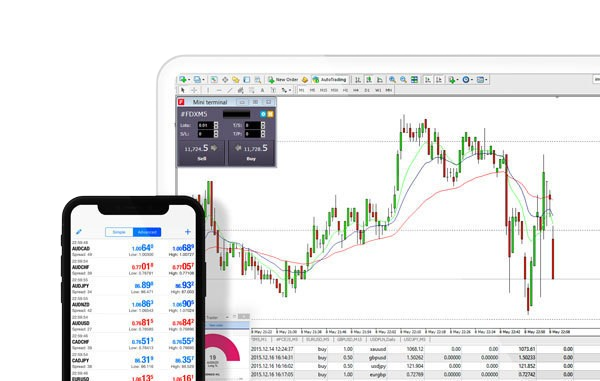
Task: Draw a vertical line tool
Action: [x=208, y=90]
